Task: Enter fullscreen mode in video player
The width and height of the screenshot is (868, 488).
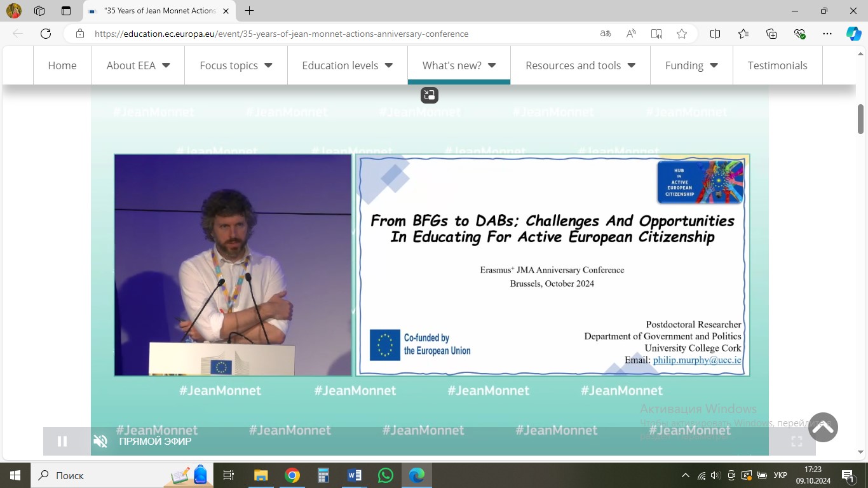Action: 796,441
